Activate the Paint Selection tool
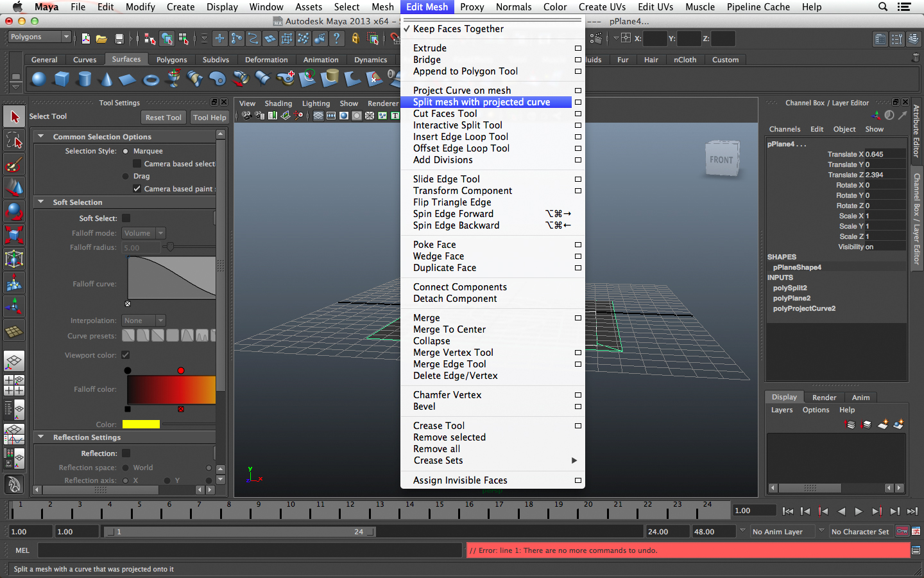Image resolution: width=924 pixels, height=578 pixels. [14, 164]
